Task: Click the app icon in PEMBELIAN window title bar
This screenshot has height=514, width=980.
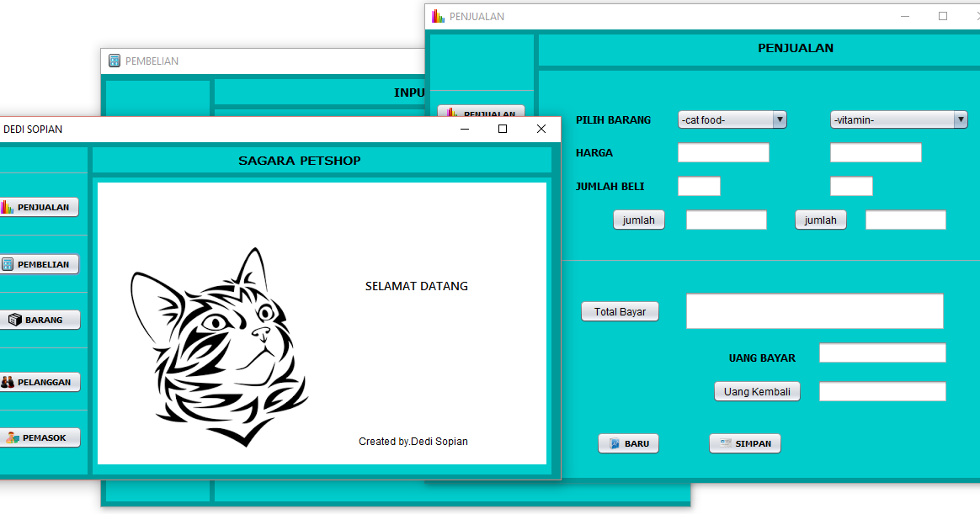Action: [113, 61]
